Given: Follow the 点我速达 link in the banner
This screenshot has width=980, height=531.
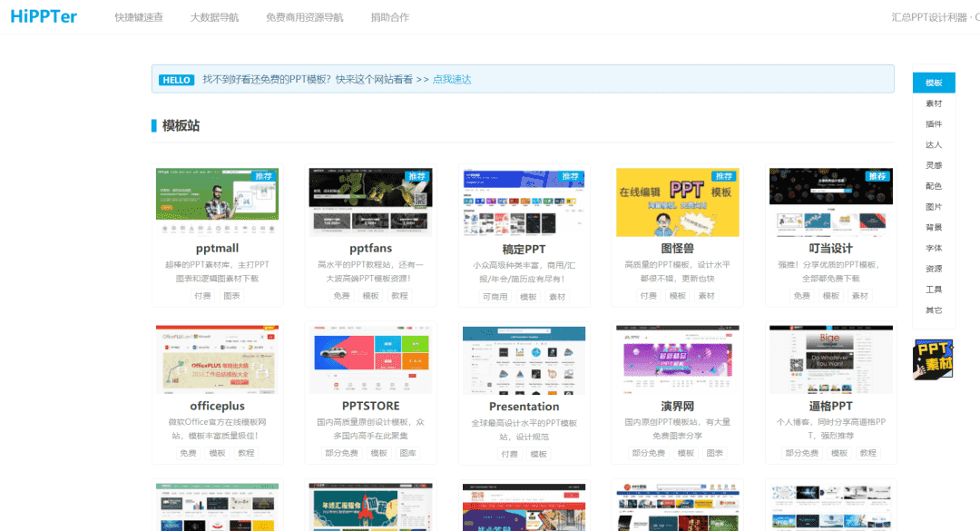Looking at the screenshot, I should tap(452, 80).
